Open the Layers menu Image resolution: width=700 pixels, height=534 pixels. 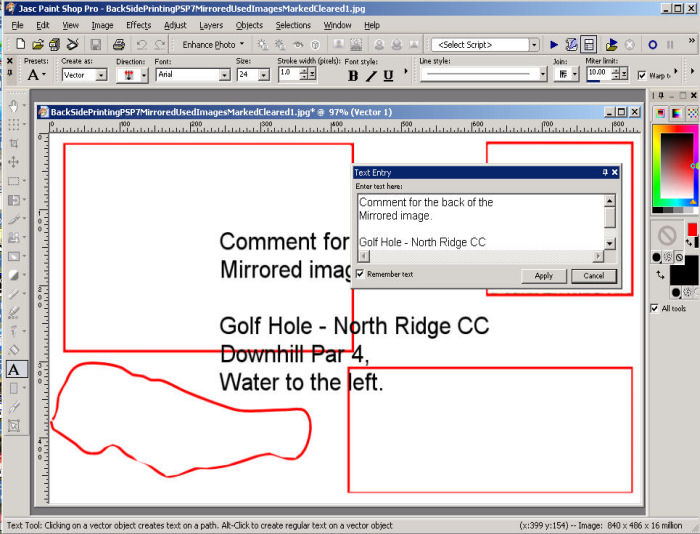tap(211, 24)
